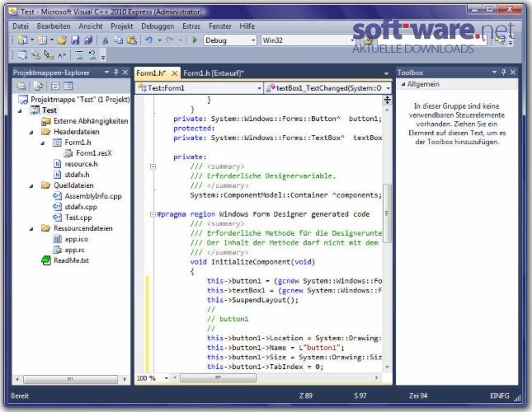Click the editor vertical scrollbar thumb
The width and height of the screenshot is (532, 412).
coord(387,213)
